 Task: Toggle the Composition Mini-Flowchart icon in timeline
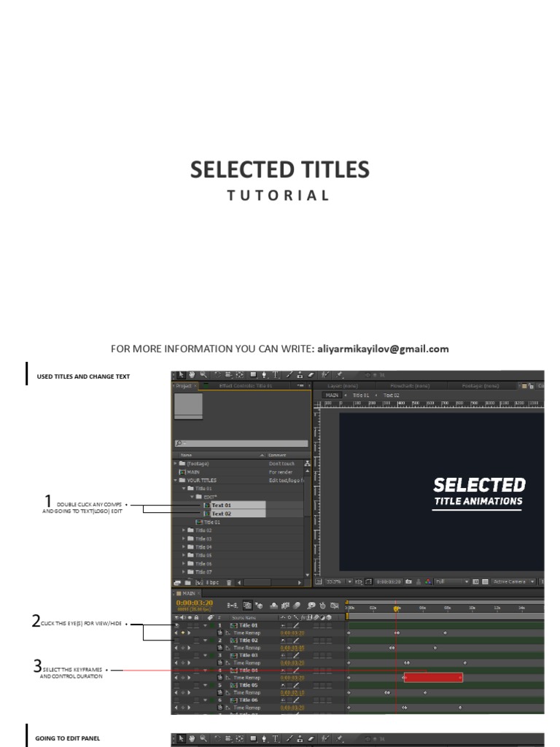[232, 605]
